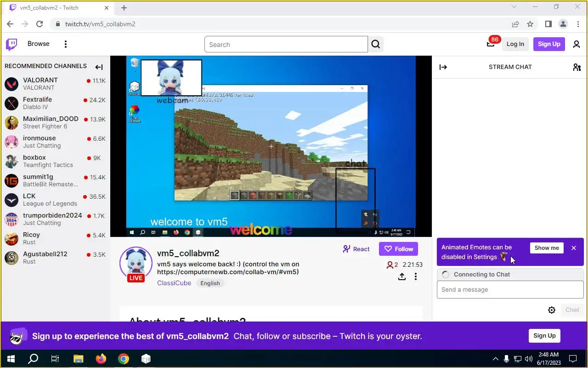Open the Windows notification center
Image resolution: width=588 pixels, height=368 pixels.
pos(573,359)
